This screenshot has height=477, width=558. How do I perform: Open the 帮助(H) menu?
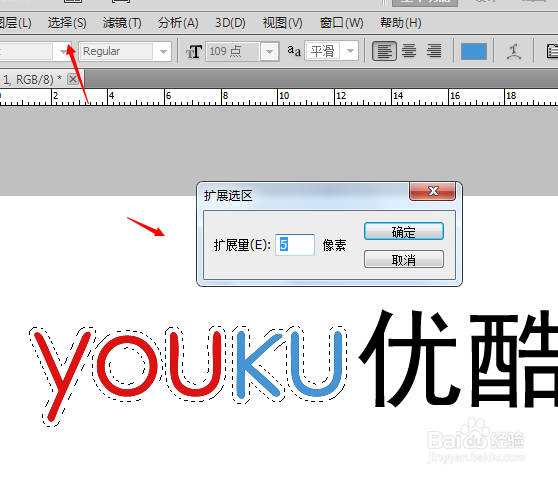(401, 23)
